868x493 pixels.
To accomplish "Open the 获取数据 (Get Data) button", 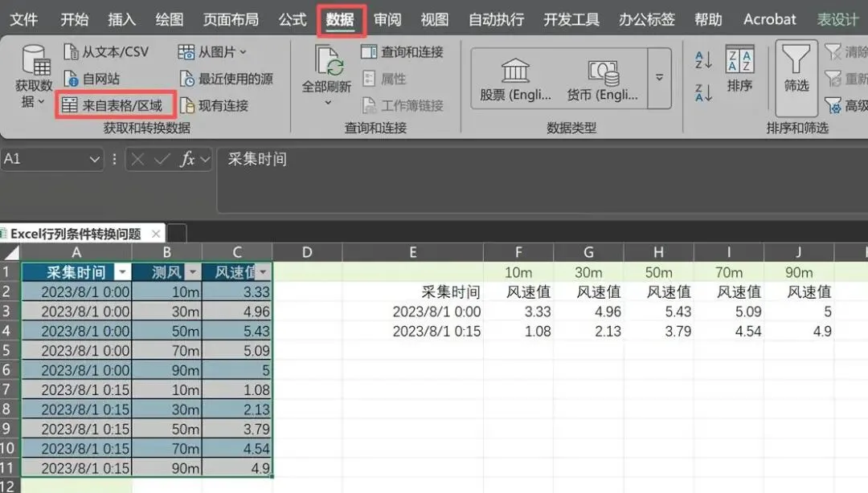I will click(33, 76).
